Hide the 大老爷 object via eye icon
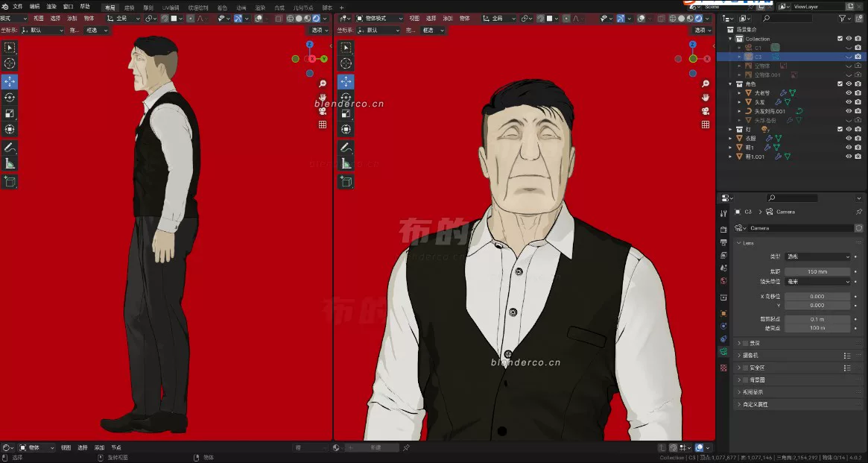This screenshot has height=463, width=868. click(849, 93)
